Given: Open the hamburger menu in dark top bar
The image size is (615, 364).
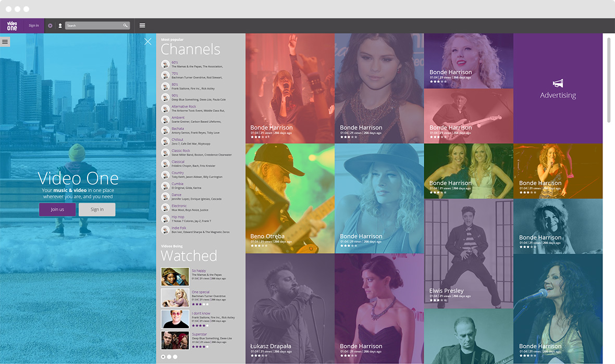Looking at the screenshot, I should pos(142,26).
